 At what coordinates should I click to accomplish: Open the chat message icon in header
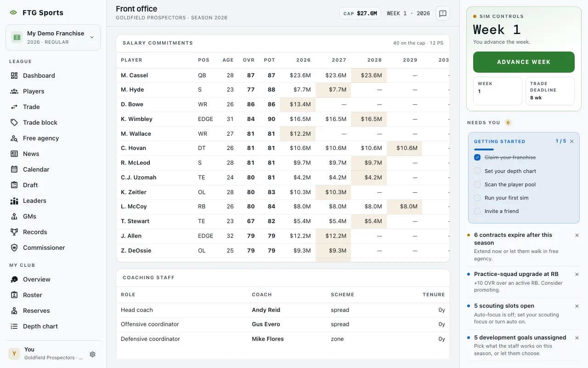(443, 13)
